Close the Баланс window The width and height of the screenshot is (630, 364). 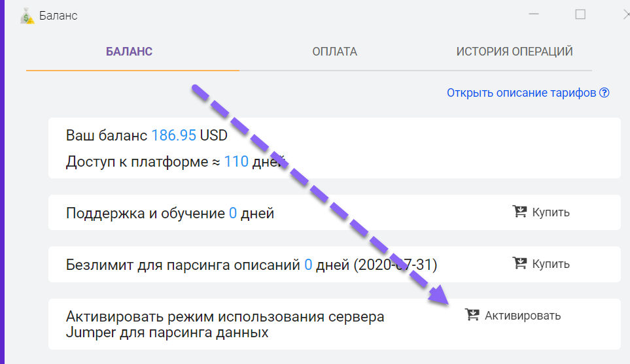click(x=625, y=15)
